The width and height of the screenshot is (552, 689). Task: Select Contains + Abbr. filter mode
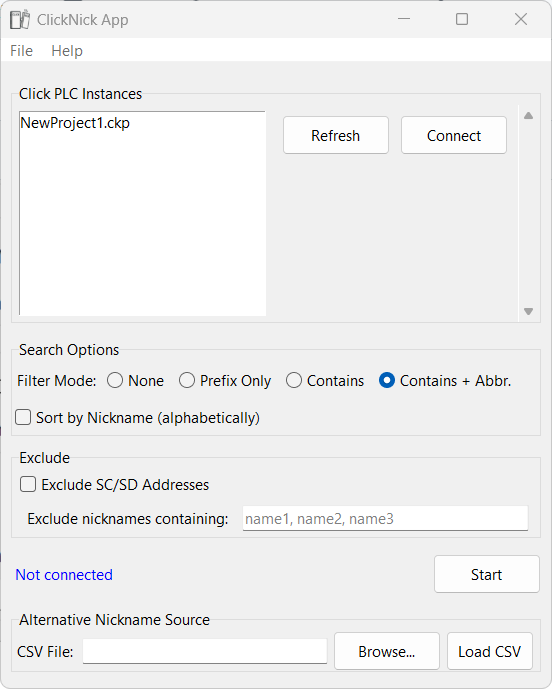point(387,381)
